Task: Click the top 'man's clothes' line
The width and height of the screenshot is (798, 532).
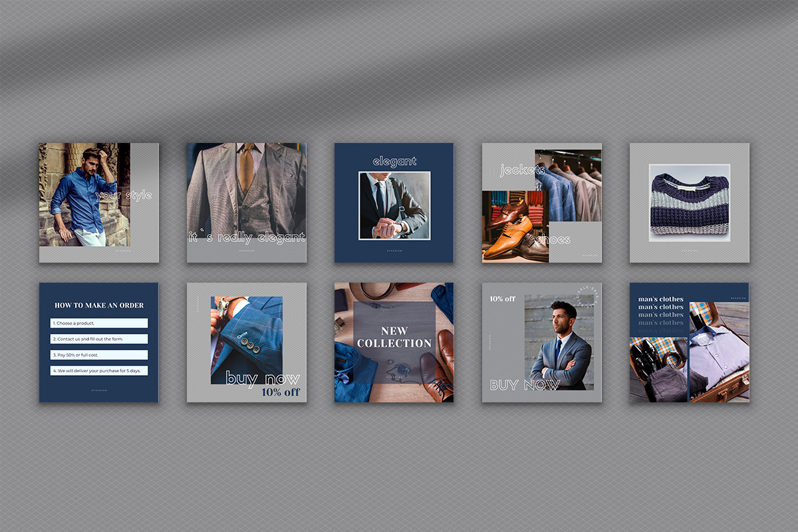Action: [x=660, y=299]
